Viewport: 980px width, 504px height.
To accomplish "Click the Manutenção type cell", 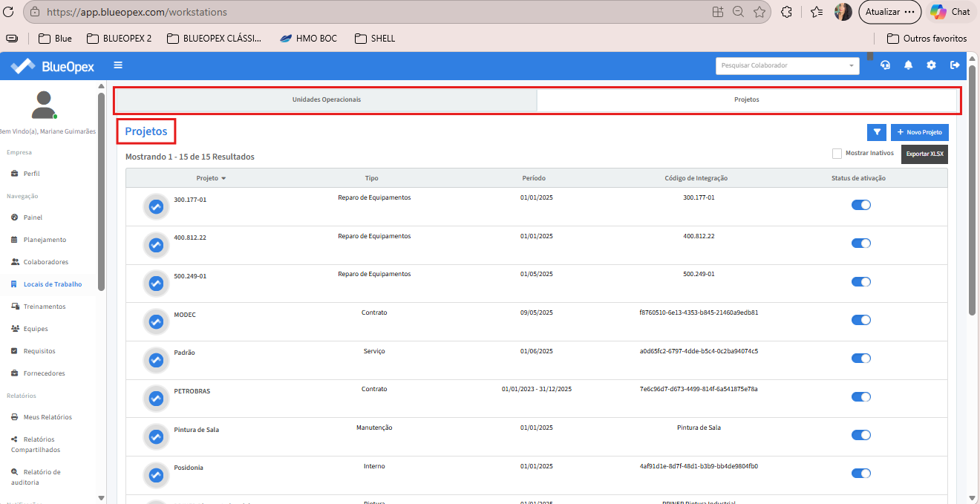I will 374,428.
